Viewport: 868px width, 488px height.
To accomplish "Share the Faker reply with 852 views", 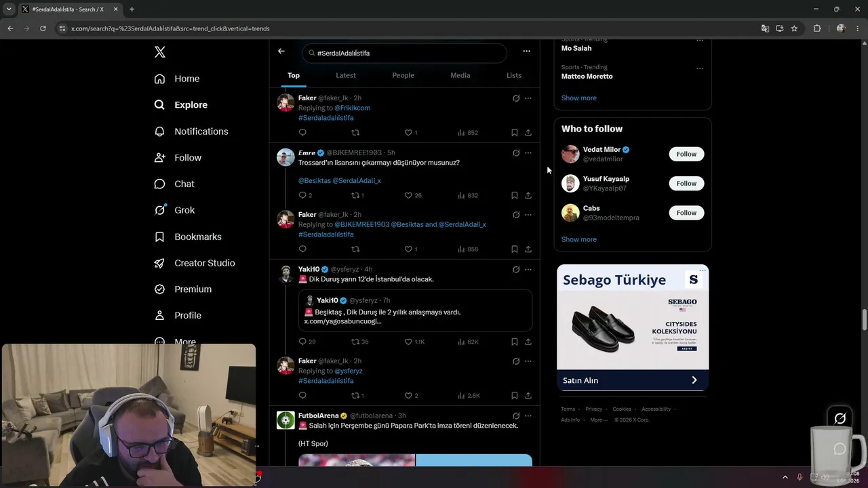I will [x=528, y=133].
